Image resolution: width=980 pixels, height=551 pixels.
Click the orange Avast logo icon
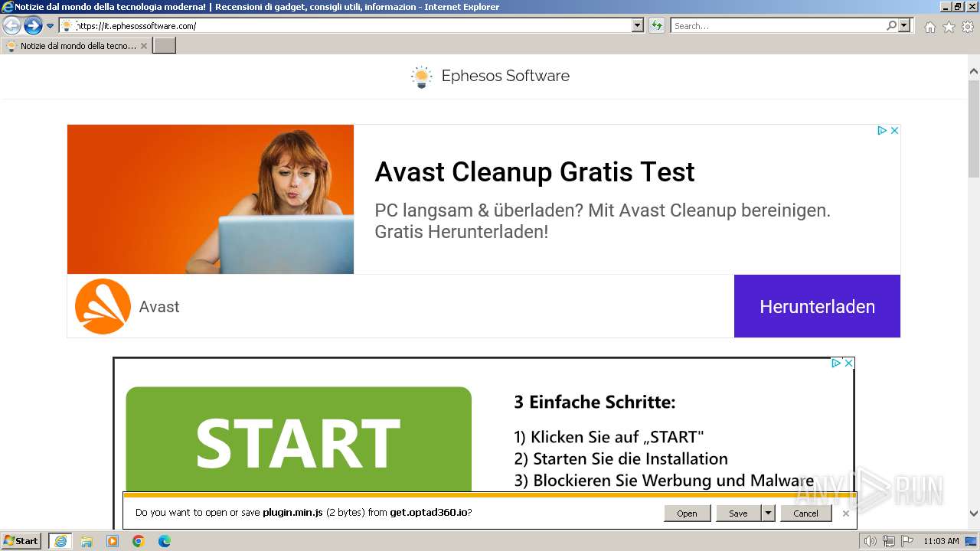pyautogui.click(x=103, y=306)
